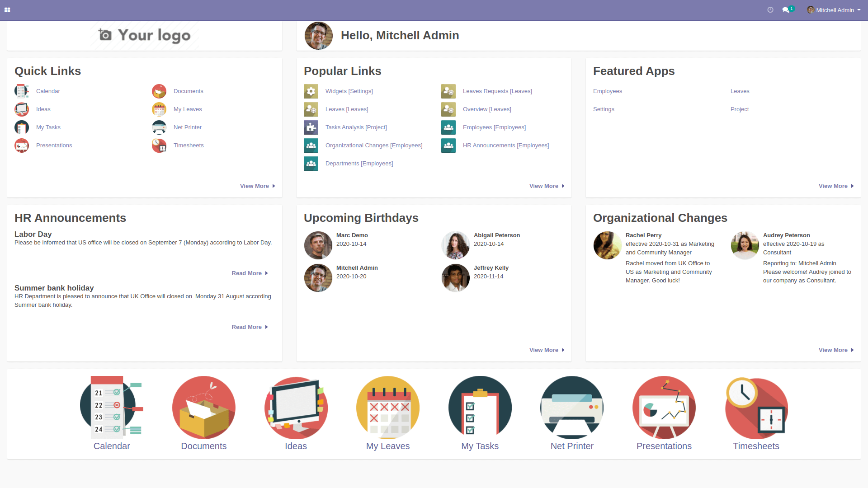This screenshot has height=488, width=868.
Task: Open the Employees featured app link
Action: (x=607, y=91)
